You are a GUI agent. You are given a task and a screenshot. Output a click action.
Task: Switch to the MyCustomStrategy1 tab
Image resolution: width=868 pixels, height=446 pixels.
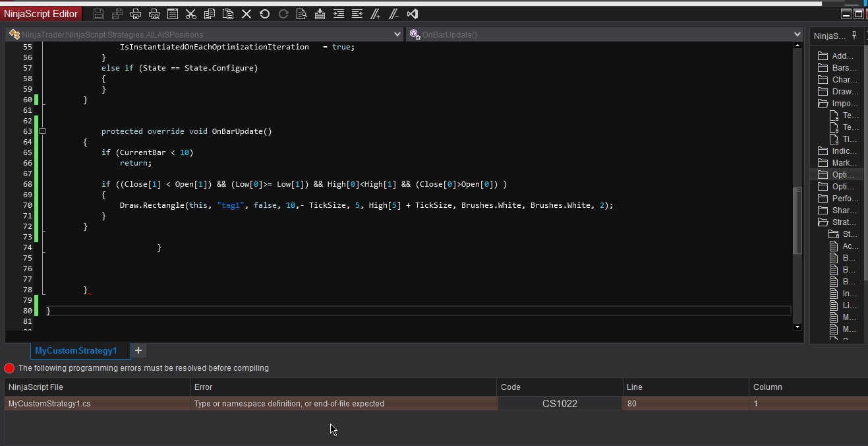[x=76, y=350]
